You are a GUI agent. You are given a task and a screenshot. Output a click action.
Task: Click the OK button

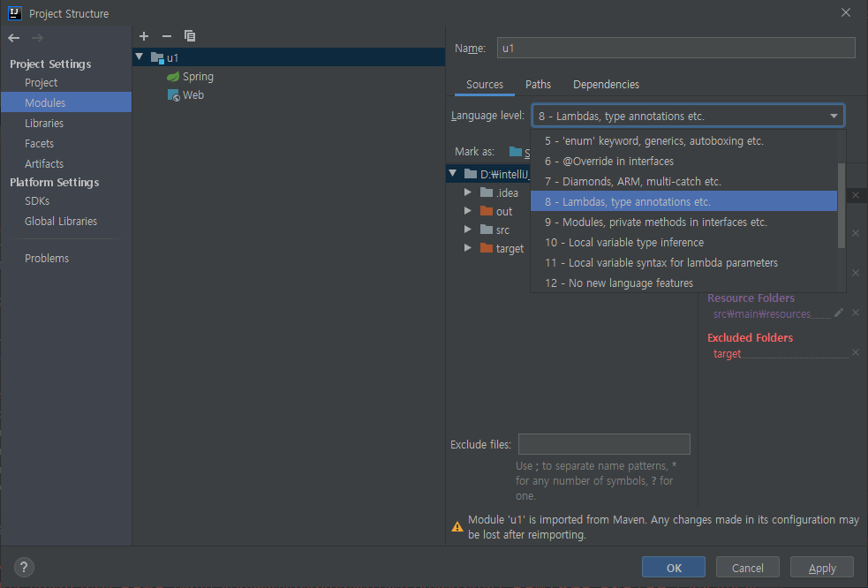coord(674,568)
